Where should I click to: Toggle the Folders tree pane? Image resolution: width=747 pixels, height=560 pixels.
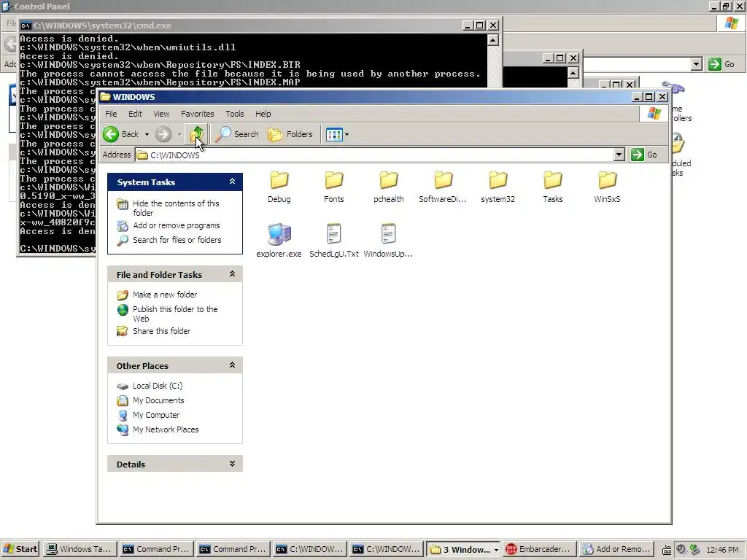[x=290, y=134]
